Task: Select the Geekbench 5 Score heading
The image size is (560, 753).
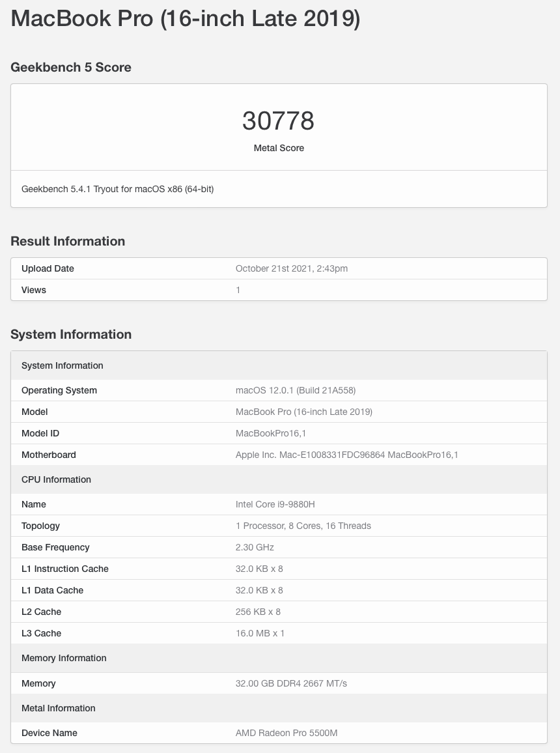Action: (x=71, y=67)
